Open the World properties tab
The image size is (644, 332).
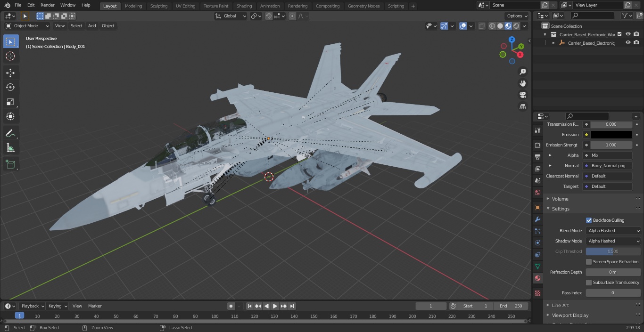[x=537, y=192]
